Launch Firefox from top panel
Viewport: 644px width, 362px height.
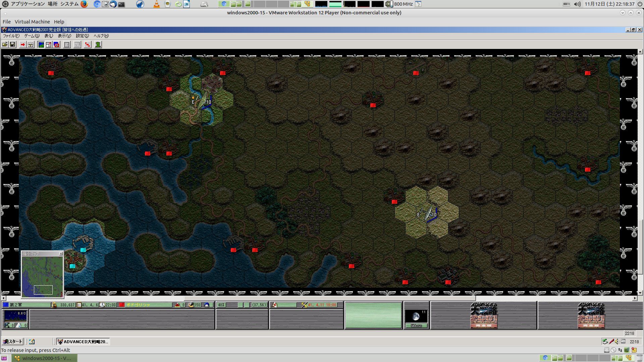pos(84,4)
